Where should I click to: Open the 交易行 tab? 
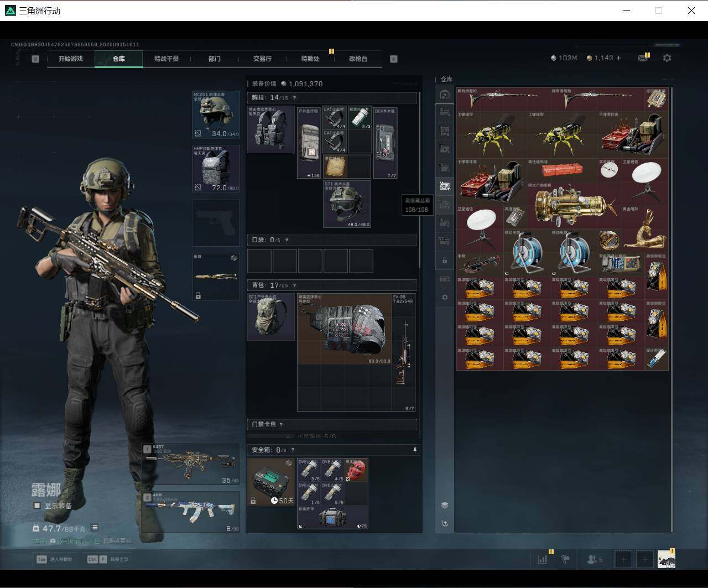coord(262,59)
